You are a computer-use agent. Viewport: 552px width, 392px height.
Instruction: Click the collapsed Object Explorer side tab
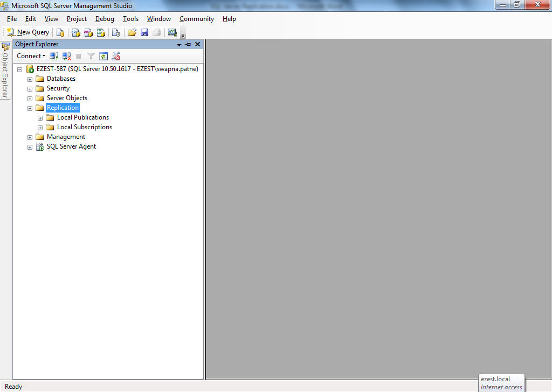5,70
